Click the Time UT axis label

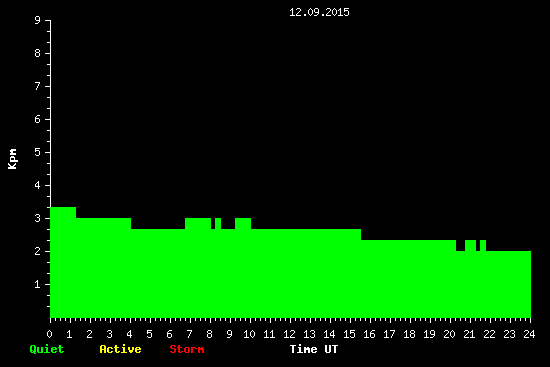point(314,349)
